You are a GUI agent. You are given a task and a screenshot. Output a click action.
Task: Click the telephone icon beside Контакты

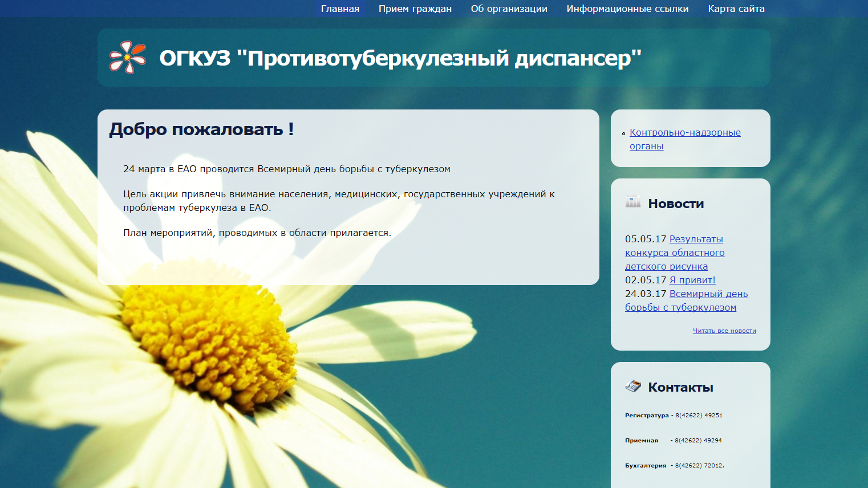(x=633, y=386)
